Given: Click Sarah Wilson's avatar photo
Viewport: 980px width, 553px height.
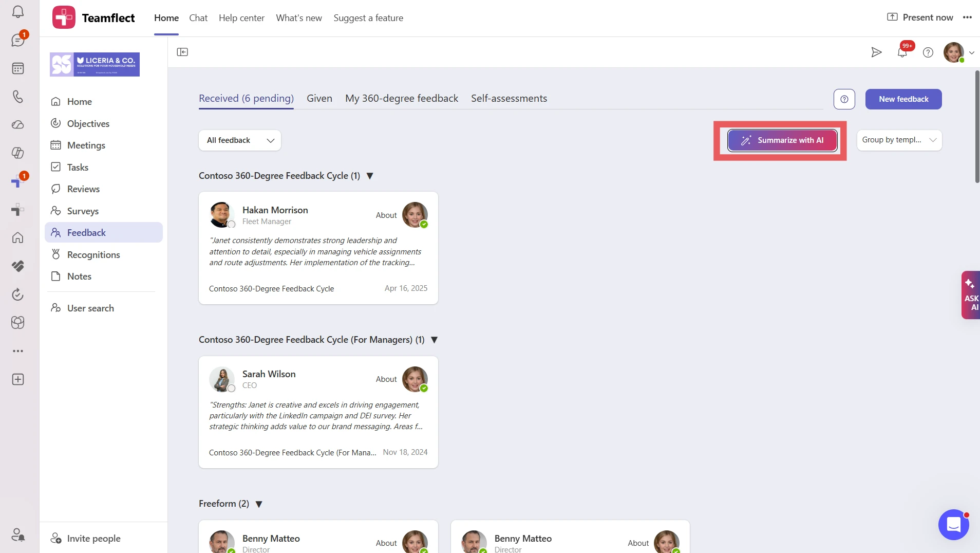Looking at the screenshot, I should pyautogui.click(x=222, y=379).
